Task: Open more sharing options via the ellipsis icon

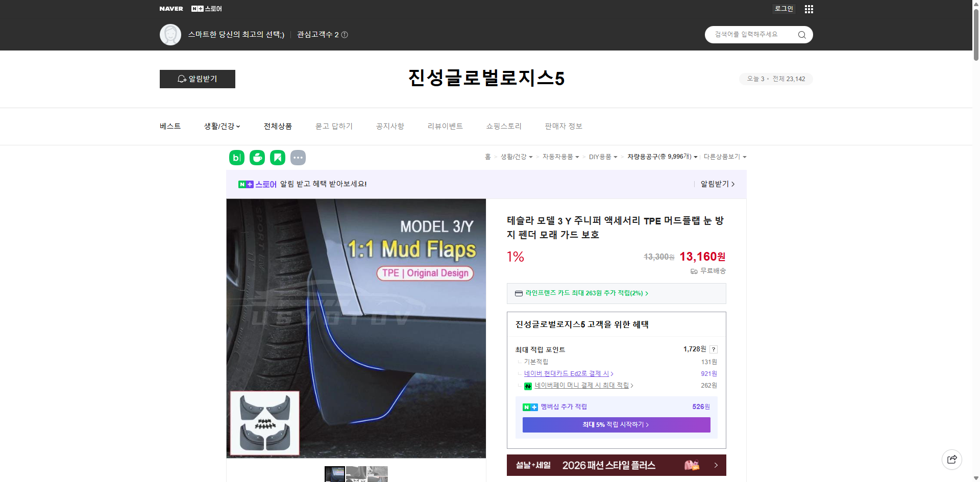Action: 298,158
